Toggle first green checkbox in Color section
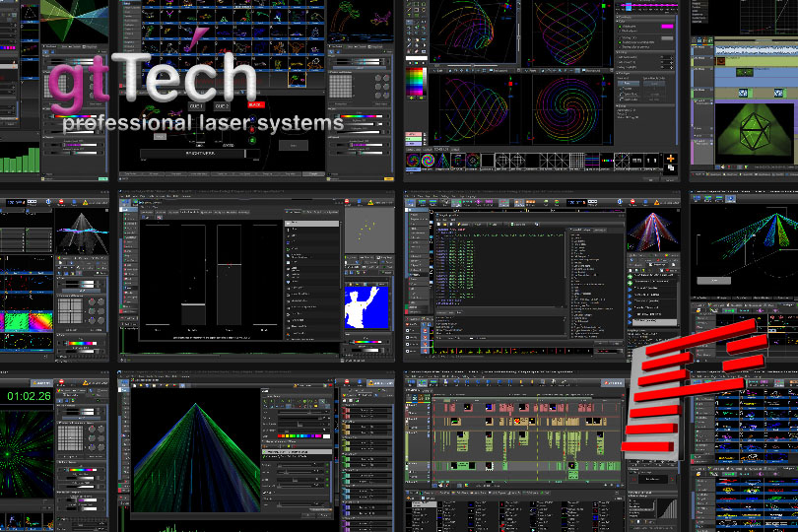The width and height of the screenshot is (798, 532). pyautogui.click(x=621, y=26)
